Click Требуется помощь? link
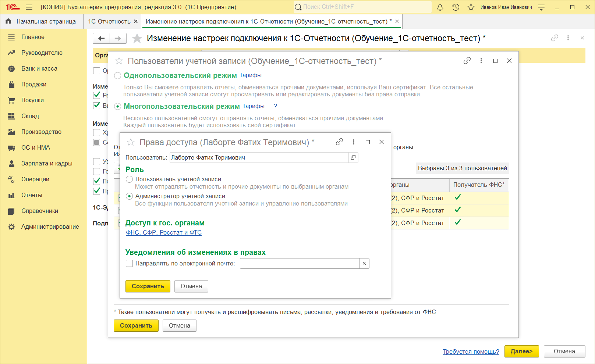595x364 pixels. (x=471, y=351)
